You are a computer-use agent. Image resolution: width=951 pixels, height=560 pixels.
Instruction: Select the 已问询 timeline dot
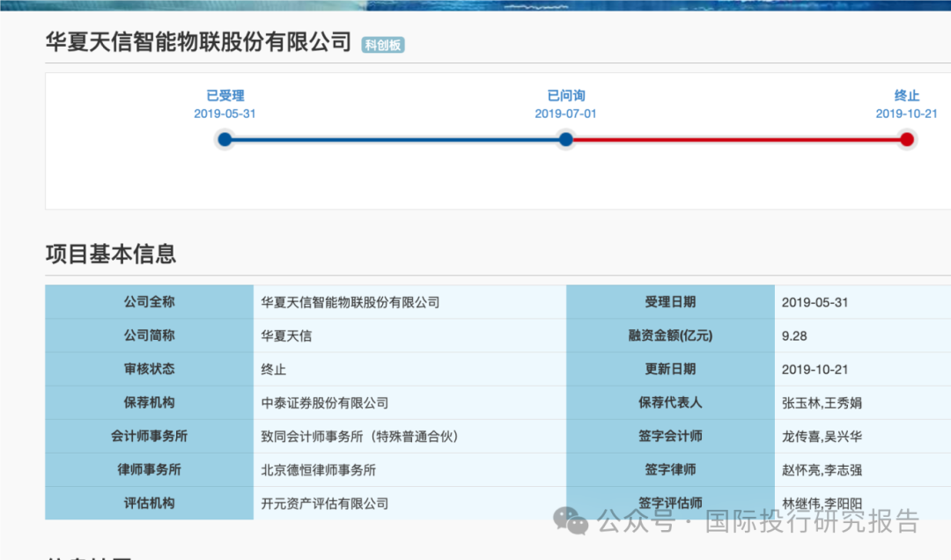(x=566, y=139)
